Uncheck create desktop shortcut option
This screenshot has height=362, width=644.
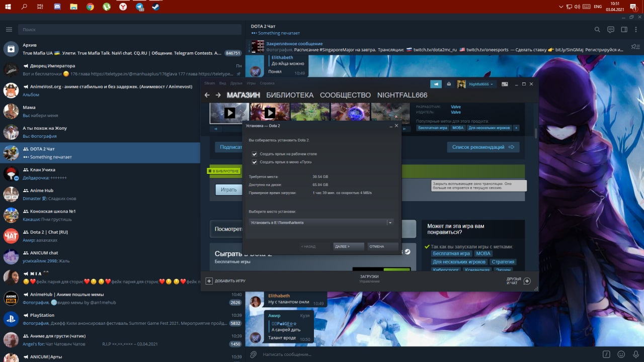point(255,154)
